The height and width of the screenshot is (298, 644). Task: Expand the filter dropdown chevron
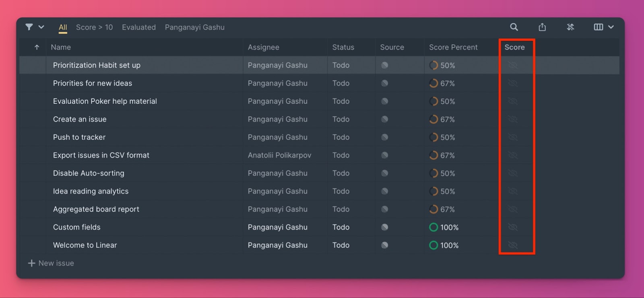pos(41,27)
